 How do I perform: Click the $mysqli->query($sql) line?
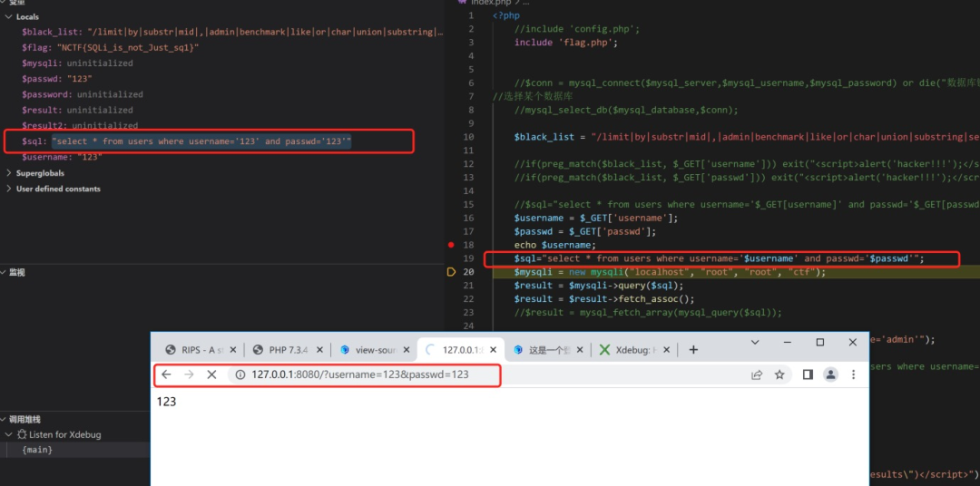[600, 286]
